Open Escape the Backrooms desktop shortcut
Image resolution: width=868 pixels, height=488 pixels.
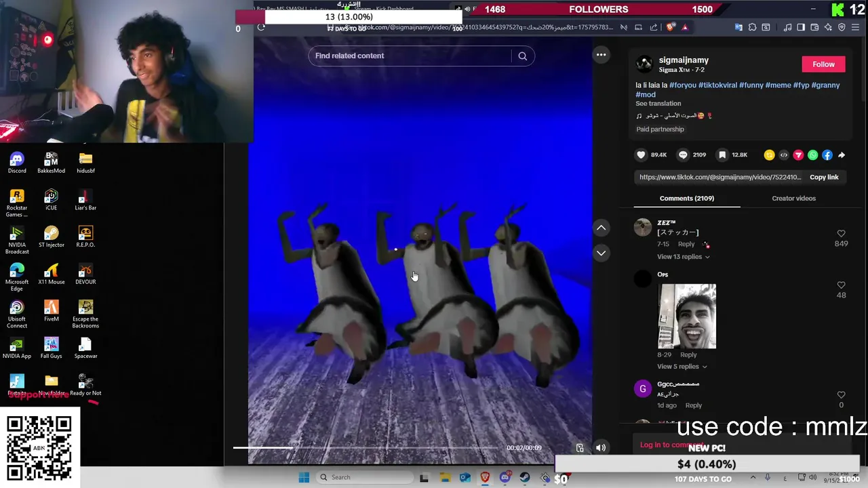point(85,314)
